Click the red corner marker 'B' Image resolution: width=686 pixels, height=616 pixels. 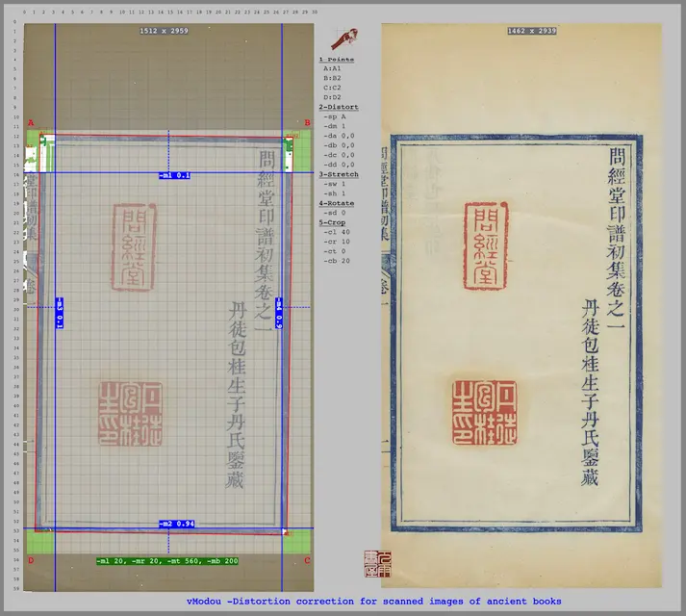coord(307,122)
